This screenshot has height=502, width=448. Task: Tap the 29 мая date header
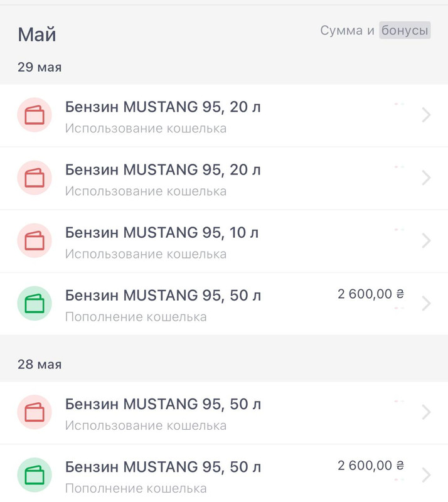click(40, 67)
